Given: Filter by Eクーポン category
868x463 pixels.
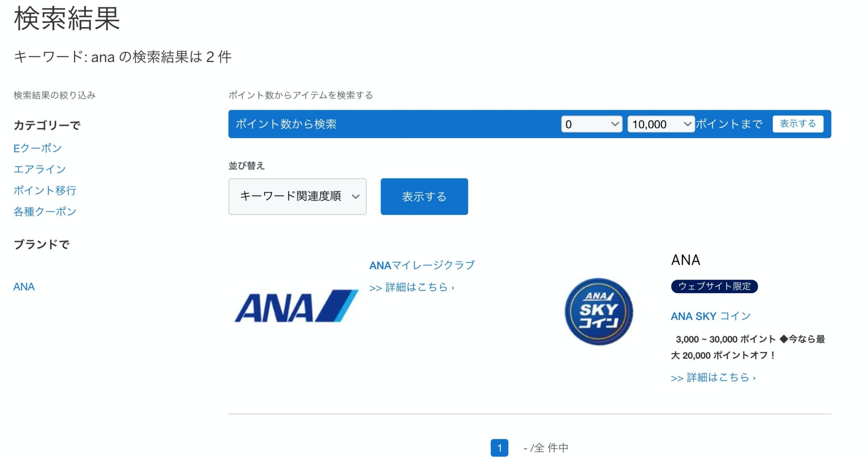Looking at the screenshot, I should 38,148.
